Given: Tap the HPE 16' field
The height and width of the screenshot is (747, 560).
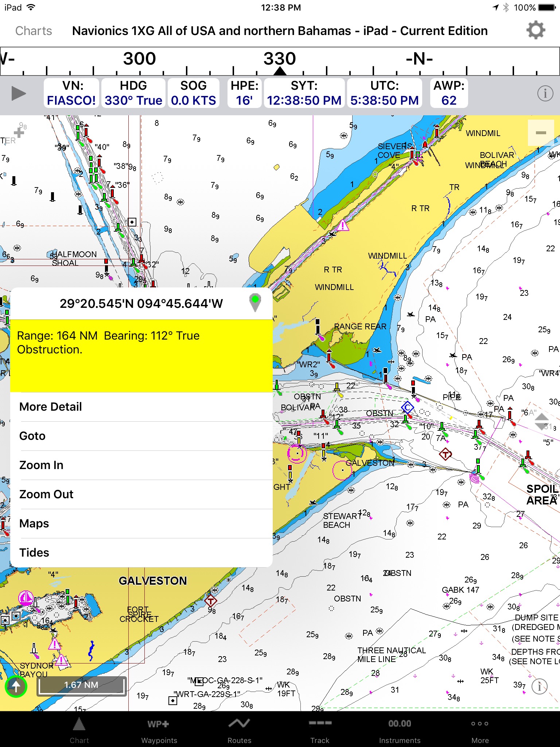Looking at the screenshot, I should [244, 93].
